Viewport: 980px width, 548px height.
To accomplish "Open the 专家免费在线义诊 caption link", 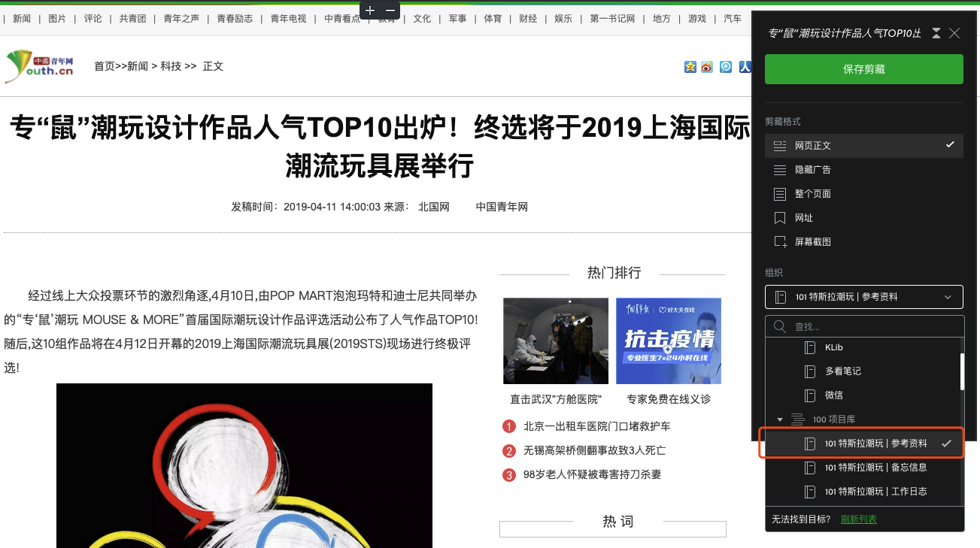I will tap(669, 399).
